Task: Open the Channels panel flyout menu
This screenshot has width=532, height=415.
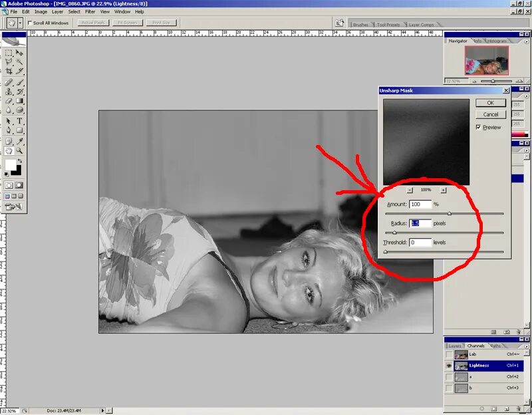Action: [526, 346]
